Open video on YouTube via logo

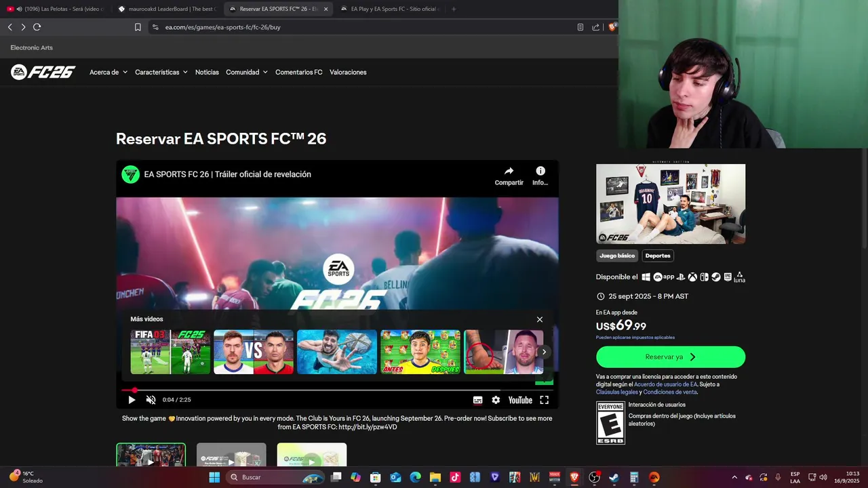coord(520,400)
